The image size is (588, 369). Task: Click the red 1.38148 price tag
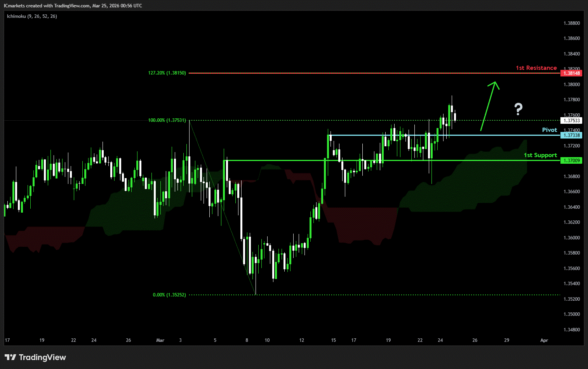click(x=571, y=73)
